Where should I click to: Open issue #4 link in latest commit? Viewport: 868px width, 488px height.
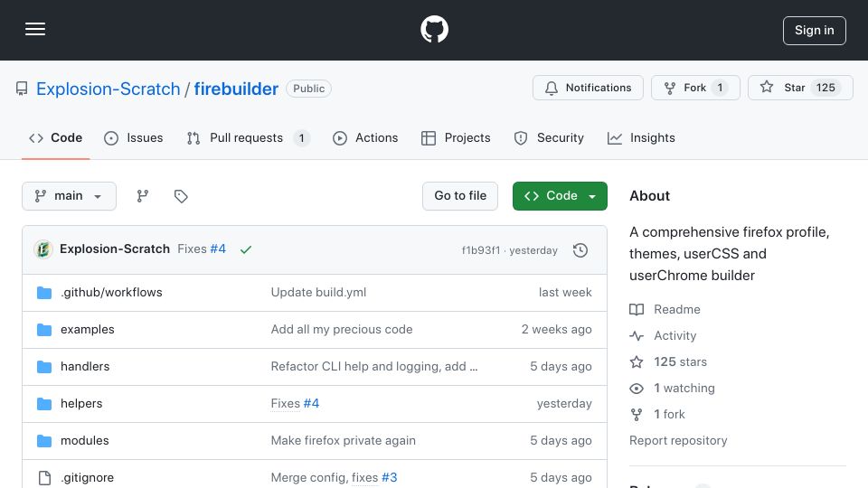(218, 249)
